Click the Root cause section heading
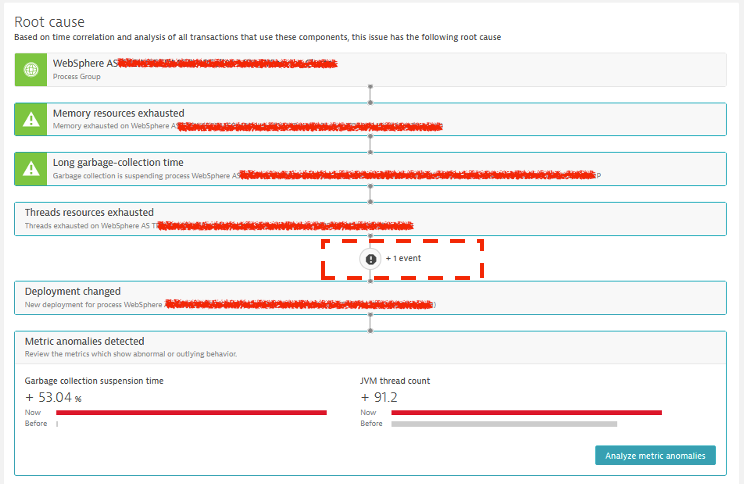The height and width of the screenshot is (484, 744). coord(49,21)
